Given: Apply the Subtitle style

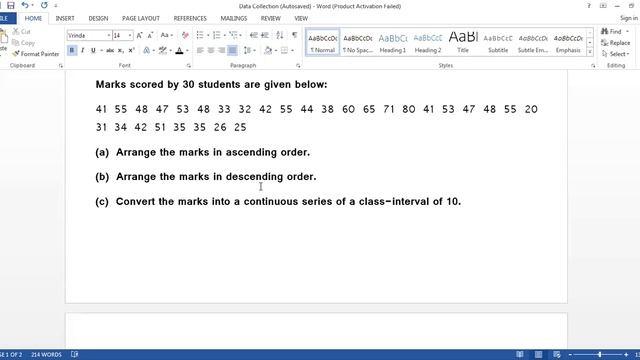Looking at the screenshot, I should [498, 43].
